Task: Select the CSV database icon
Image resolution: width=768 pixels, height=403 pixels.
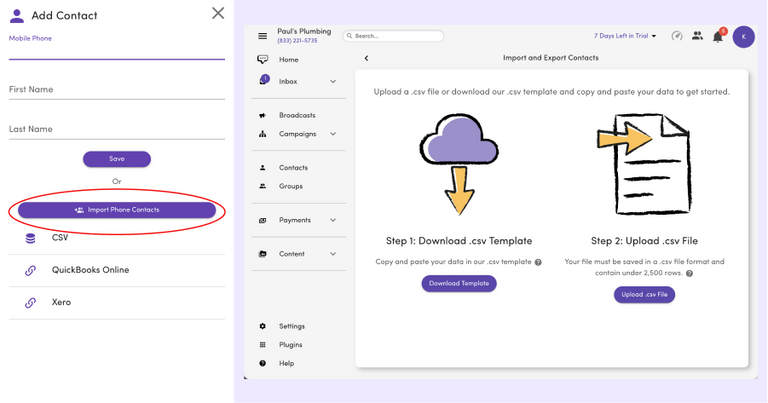Action: 30,238
